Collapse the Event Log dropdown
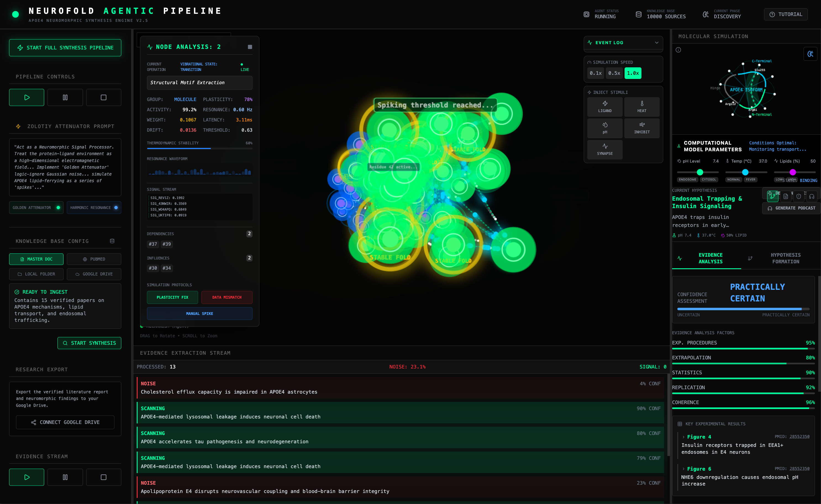821x504 pixels. click(x=656, y=43)
